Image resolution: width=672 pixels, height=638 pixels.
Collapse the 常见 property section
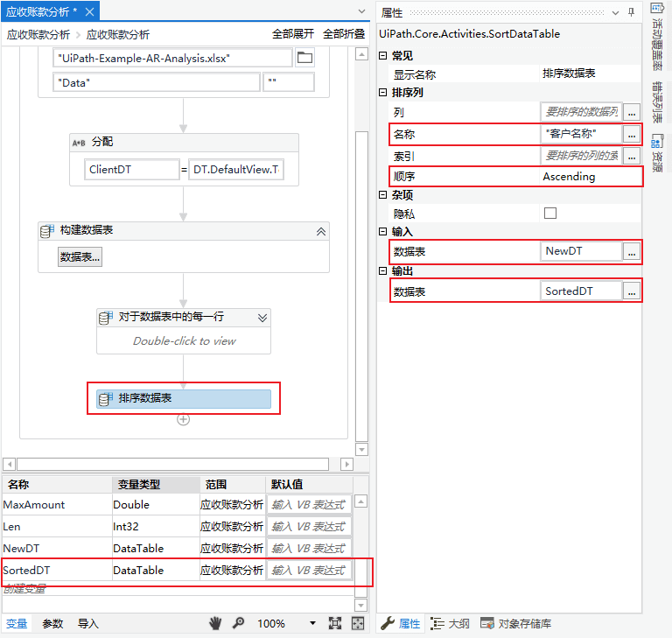pos(382,56)
